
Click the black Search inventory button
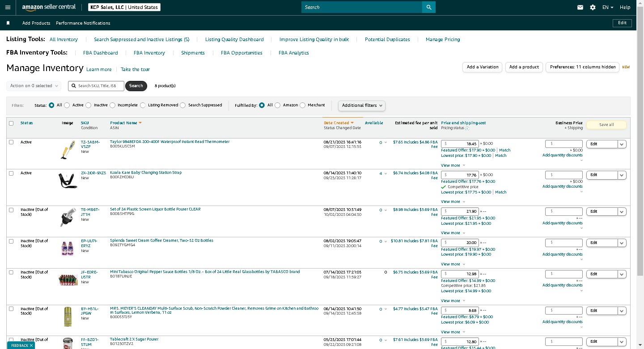(x=136, y=86)
